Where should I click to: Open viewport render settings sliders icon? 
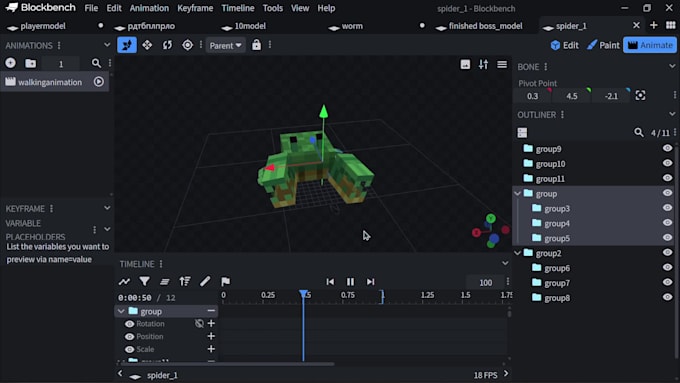(x=483, y=65)
